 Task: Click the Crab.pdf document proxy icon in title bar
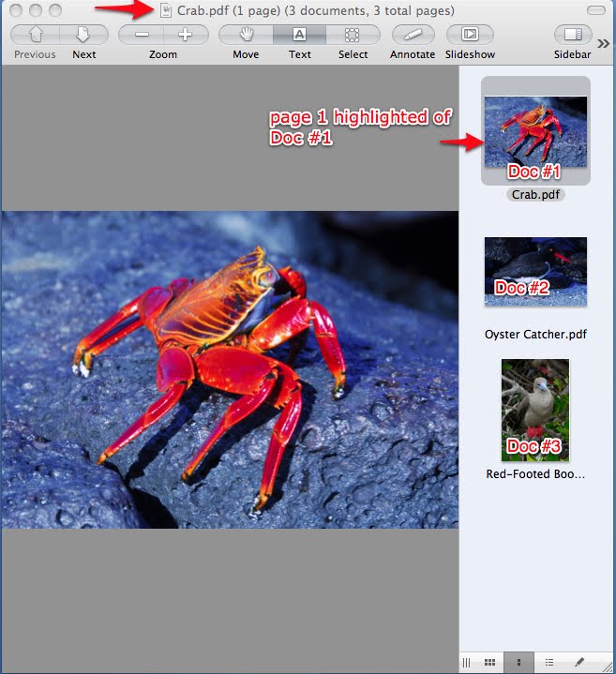(166, 10)
